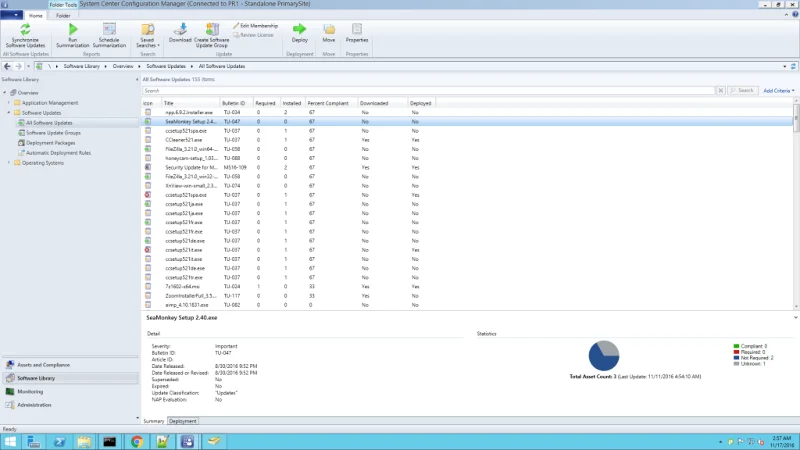Open File Explorer from taskbar

click(84, 441)
